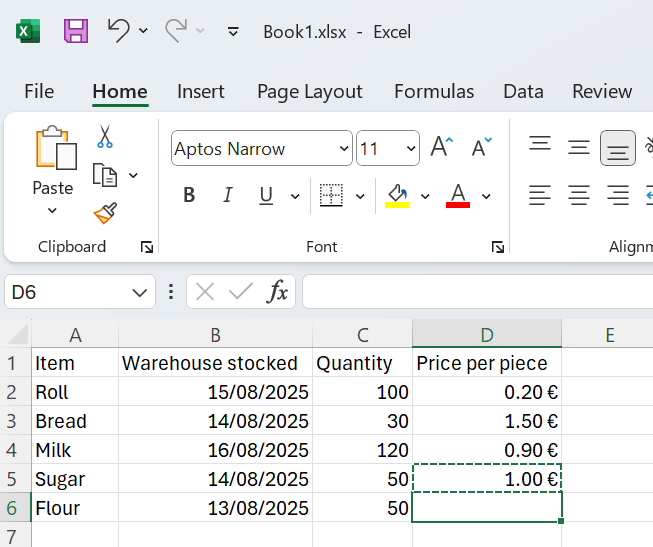Viewport: 653px width, 547px height.
Task: Toggle Bold formatting
Action: [189, 195]
